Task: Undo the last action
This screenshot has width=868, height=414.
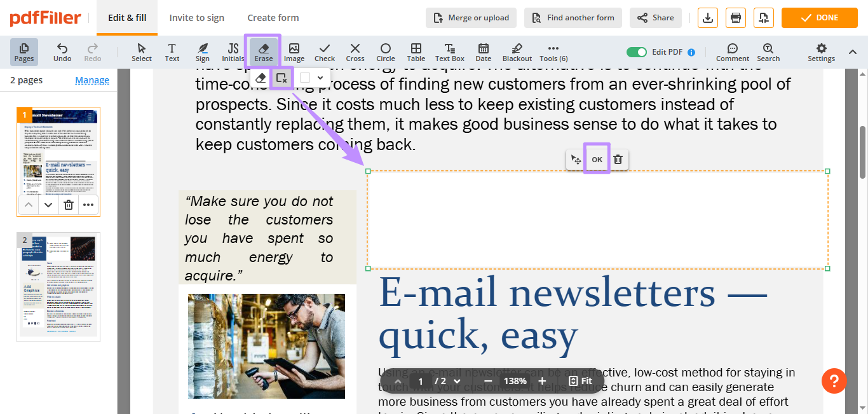Action: coord(62,52)
